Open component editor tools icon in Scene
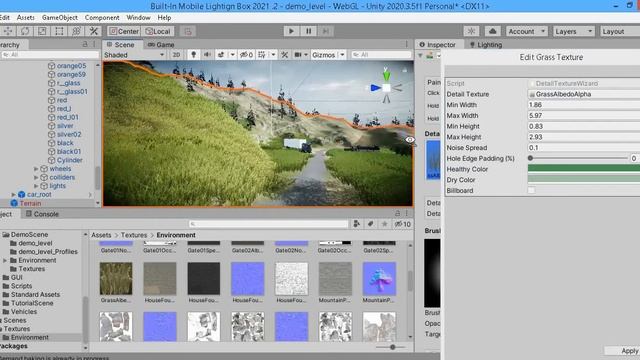The image size is (640, 360). (284, 55)
